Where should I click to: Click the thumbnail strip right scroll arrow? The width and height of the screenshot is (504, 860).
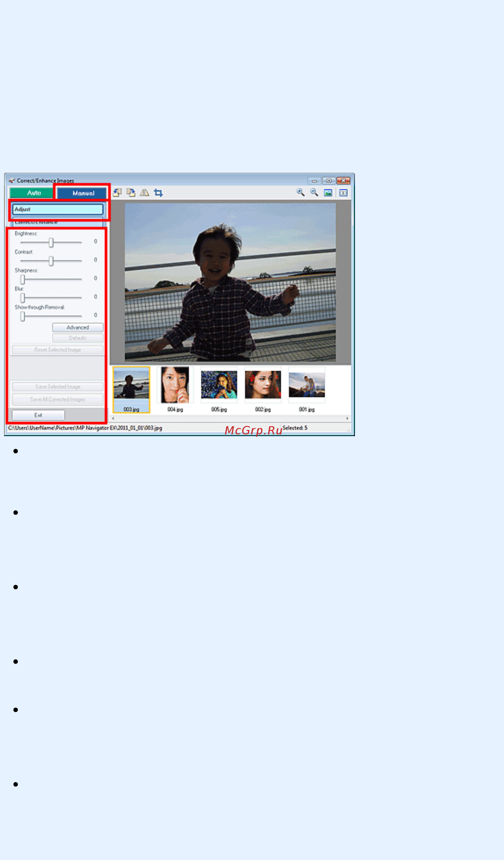[x=347, y=418]
